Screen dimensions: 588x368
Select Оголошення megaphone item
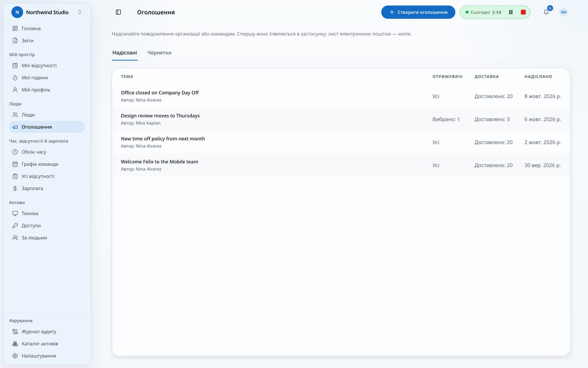[47, 127]
